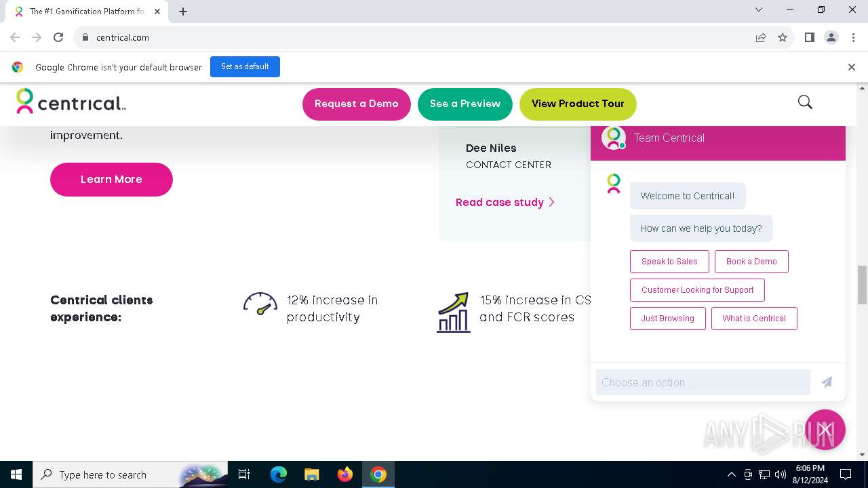Open Task View on the taskbar
The image size is (868, 488).
[244, 474]
